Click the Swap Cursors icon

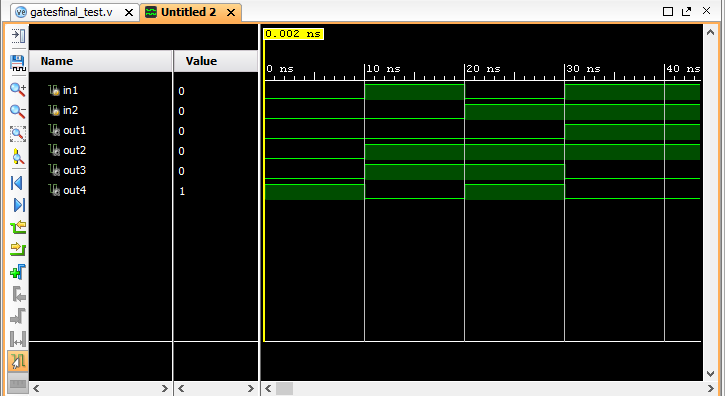click(x=18, y=340)
